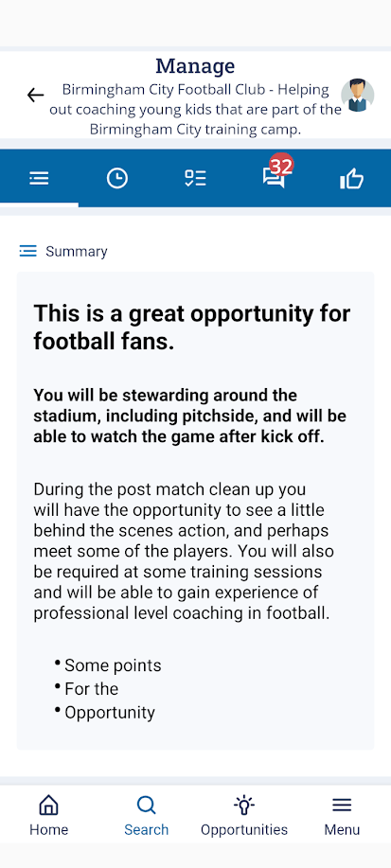Open Search in bottom navigation
Image resolution: width=391 pixels, height=868 pixels.
[146, 815]
